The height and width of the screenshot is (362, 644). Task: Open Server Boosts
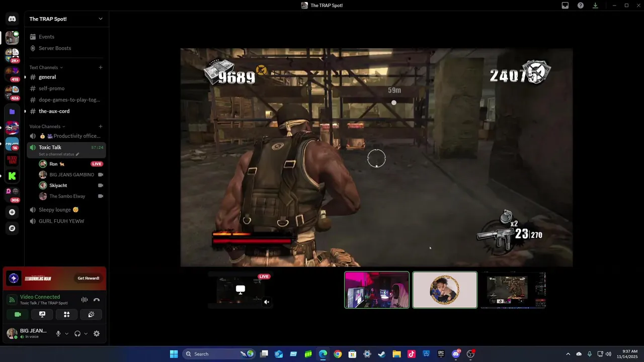66,48
